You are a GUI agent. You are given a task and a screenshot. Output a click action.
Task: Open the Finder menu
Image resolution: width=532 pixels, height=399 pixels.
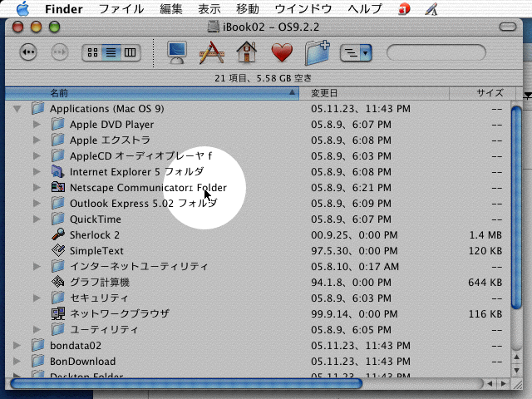click(x=64, y=9)
